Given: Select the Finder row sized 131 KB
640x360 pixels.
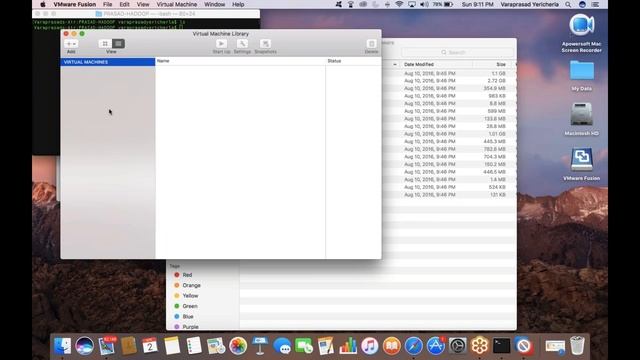Looking at the screenshot, I should 449,195.
